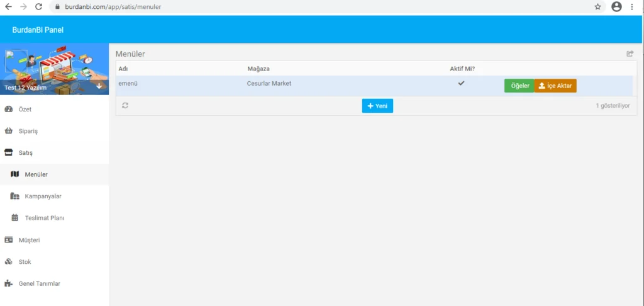Bookmark this page with the star icon
Viewport: 644px width, 306px height.
(x=597, y=6)
